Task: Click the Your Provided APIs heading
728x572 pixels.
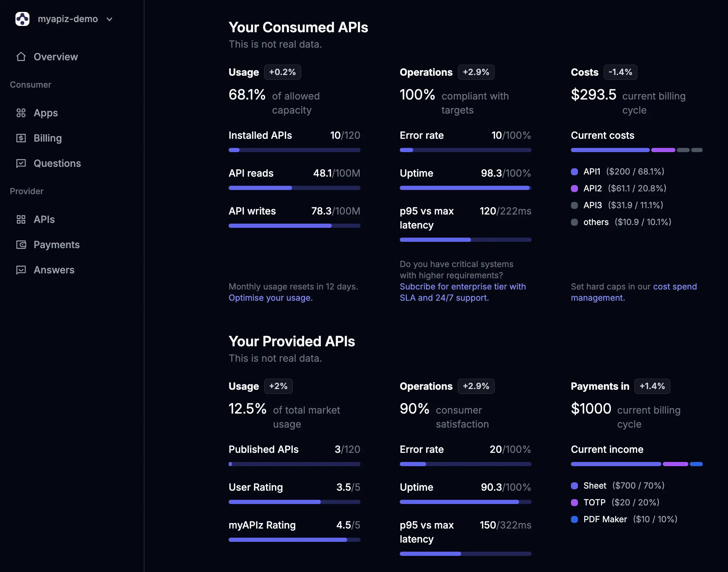Action: pyautogui.click(x=292, y=341)
